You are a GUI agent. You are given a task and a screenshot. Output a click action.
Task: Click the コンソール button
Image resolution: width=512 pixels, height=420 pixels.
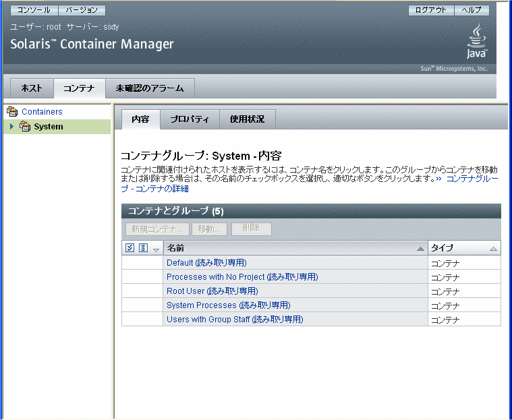[34, 10]
